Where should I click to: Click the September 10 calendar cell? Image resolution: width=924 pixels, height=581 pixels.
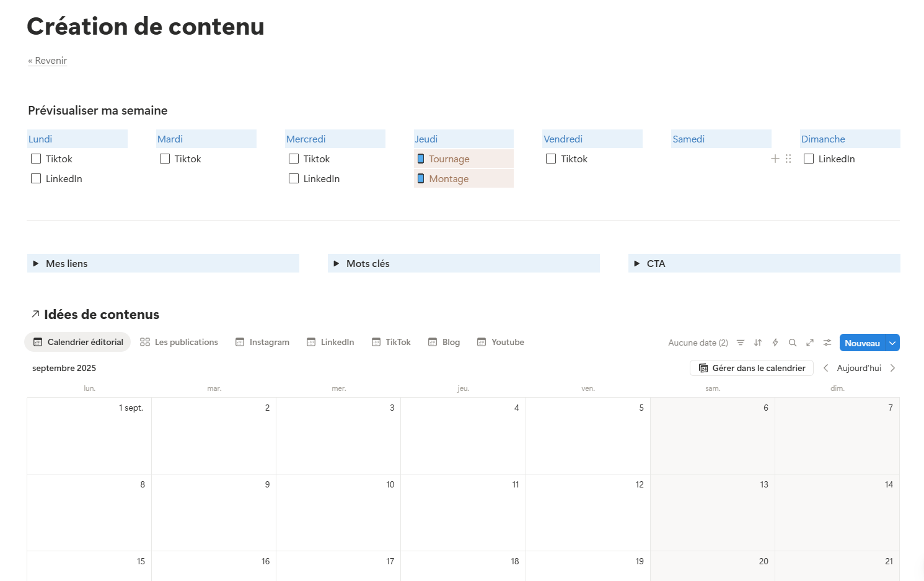(338, 512)
